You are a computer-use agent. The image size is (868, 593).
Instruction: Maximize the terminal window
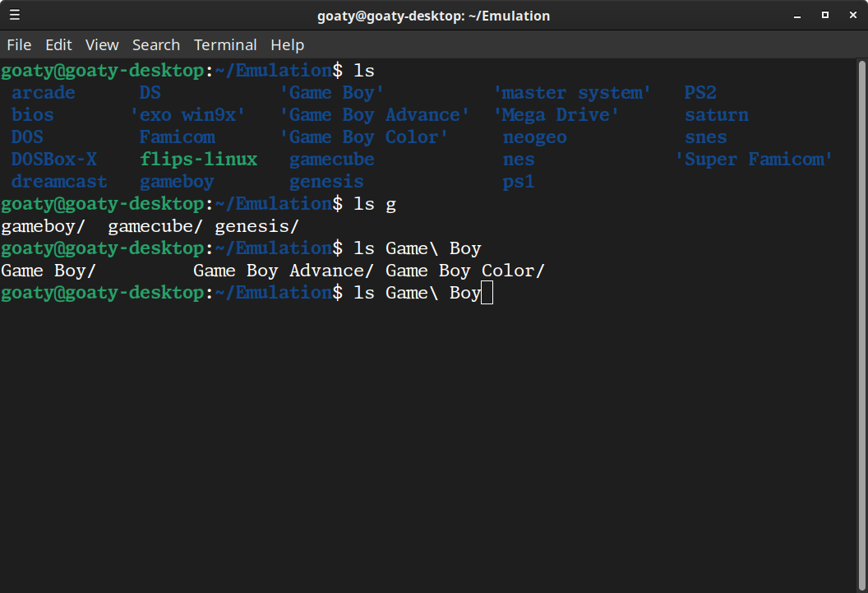click(x=824, y=15)
